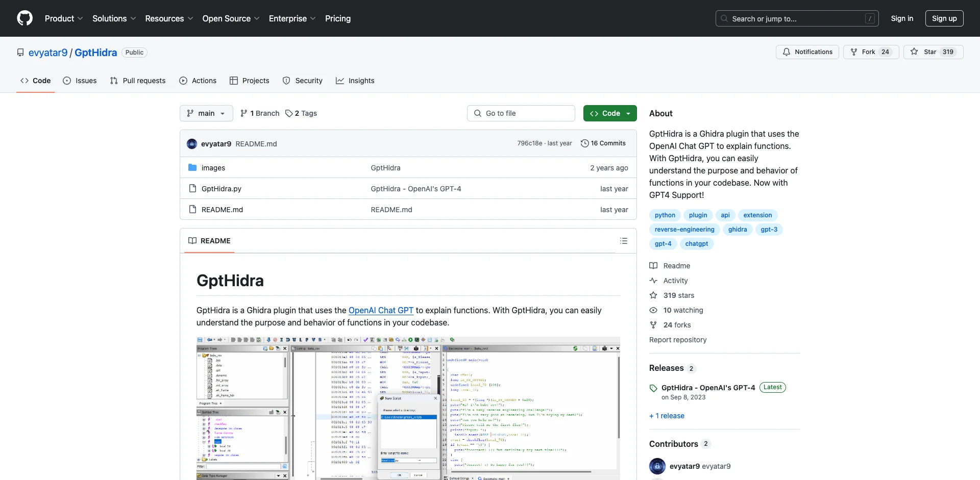Focus the Search or jump to field
Viewport: 980px width, 480px height.
point(797,18)
